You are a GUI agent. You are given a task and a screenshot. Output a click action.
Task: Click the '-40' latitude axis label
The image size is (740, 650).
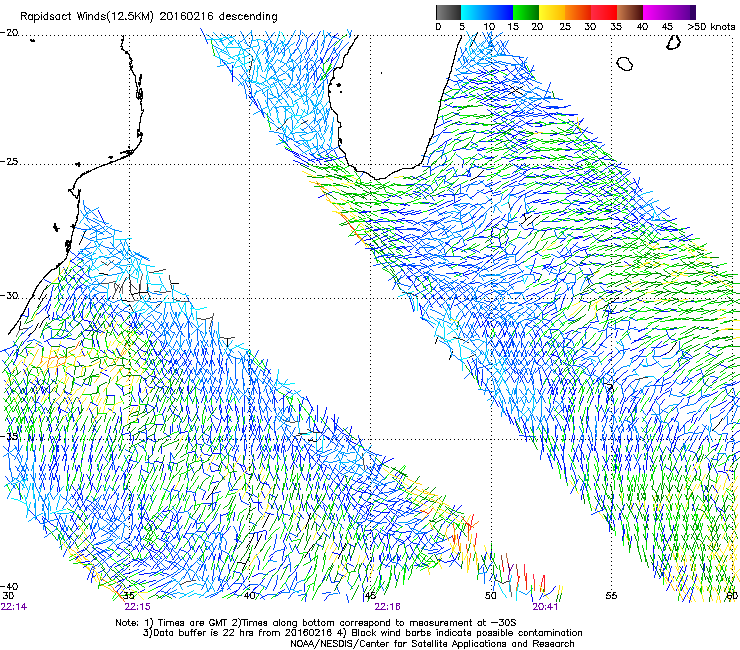click(9, 587)
